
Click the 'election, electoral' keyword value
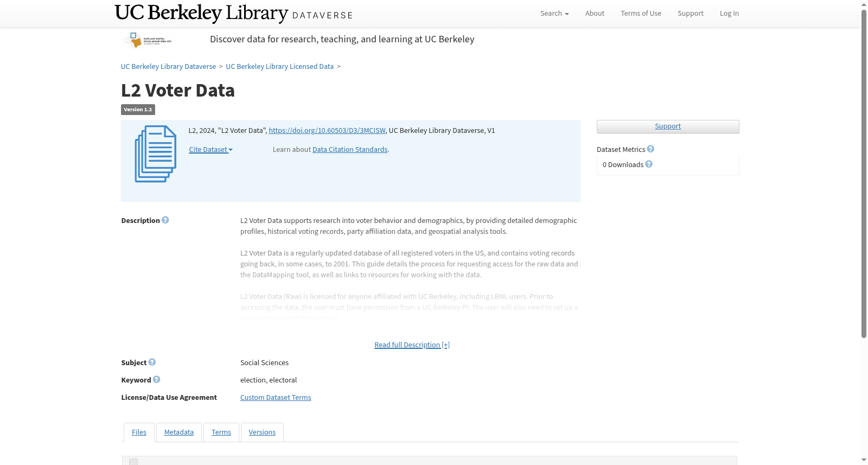pos(269,380)
